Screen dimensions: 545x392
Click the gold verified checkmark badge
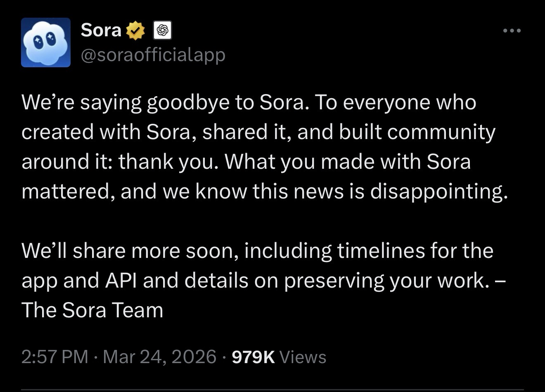(135, 31)
